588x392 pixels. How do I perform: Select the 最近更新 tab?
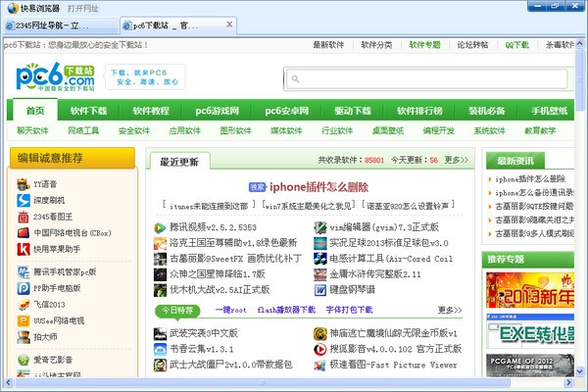coord(179,162)
